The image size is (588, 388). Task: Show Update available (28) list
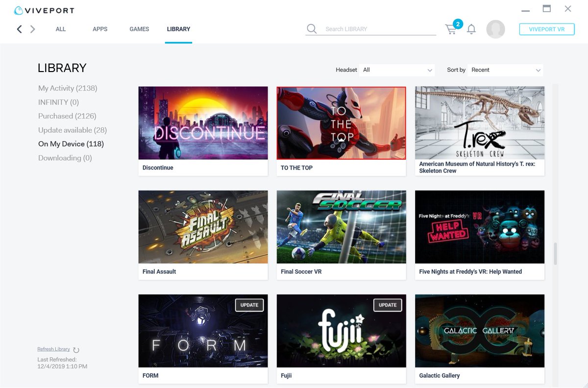click(x=73, y=130)
